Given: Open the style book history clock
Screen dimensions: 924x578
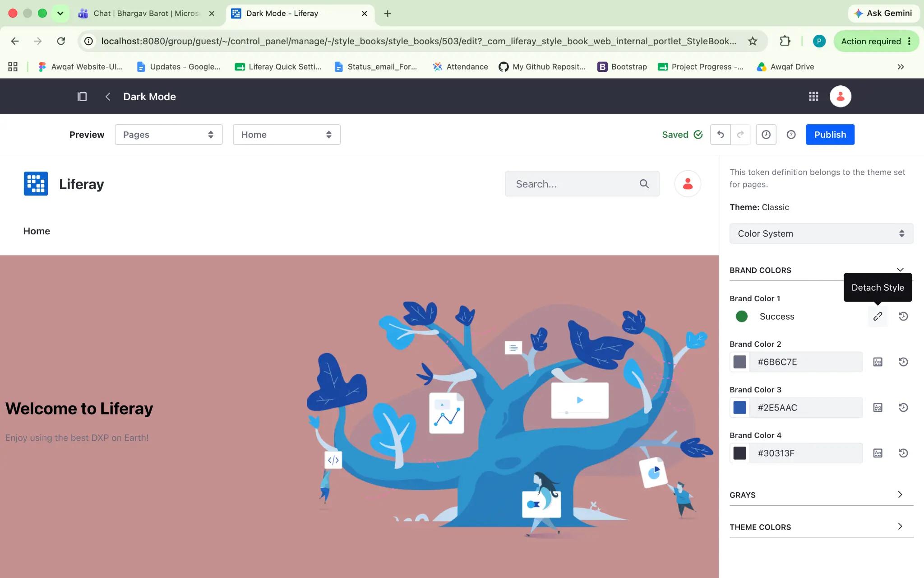Looking at the screenshot, I should [x=766, y=135].
